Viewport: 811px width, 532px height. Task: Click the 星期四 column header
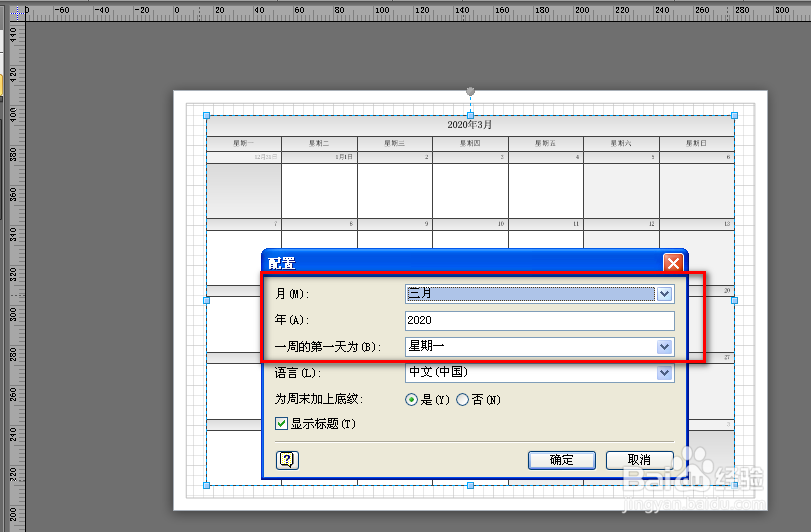click(470, 143)
